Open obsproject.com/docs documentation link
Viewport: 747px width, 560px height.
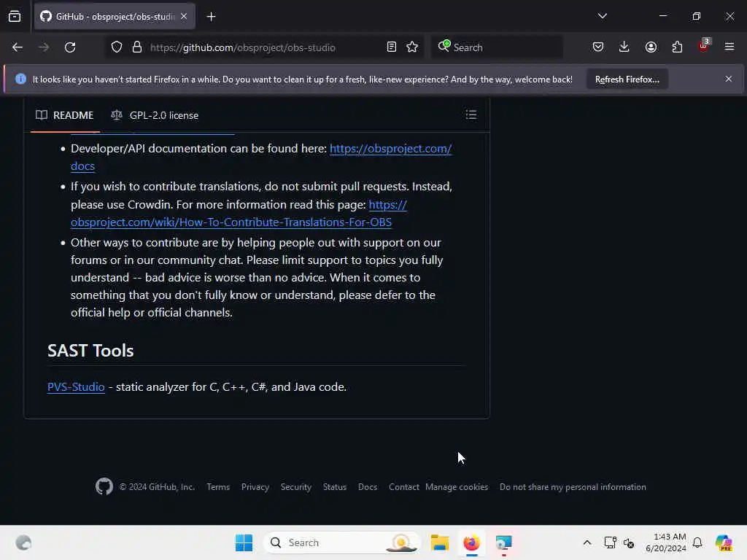tap(391, 149)
